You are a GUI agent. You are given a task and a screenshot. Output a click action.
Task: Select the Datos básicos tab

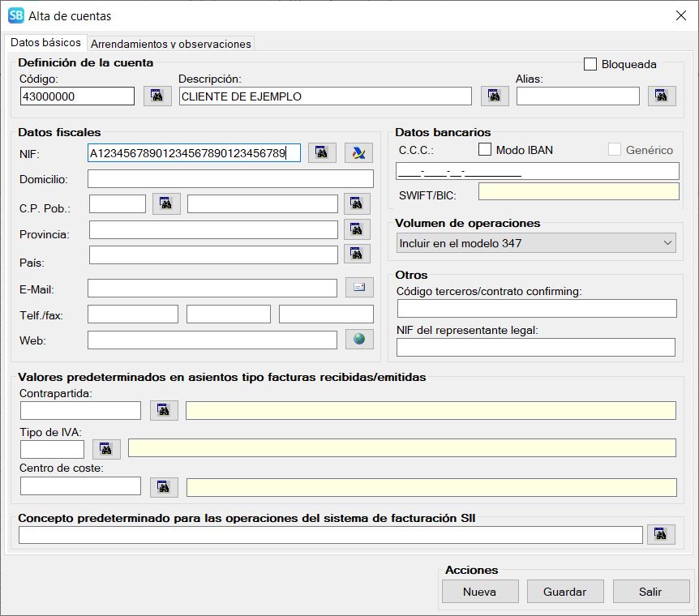45,42
